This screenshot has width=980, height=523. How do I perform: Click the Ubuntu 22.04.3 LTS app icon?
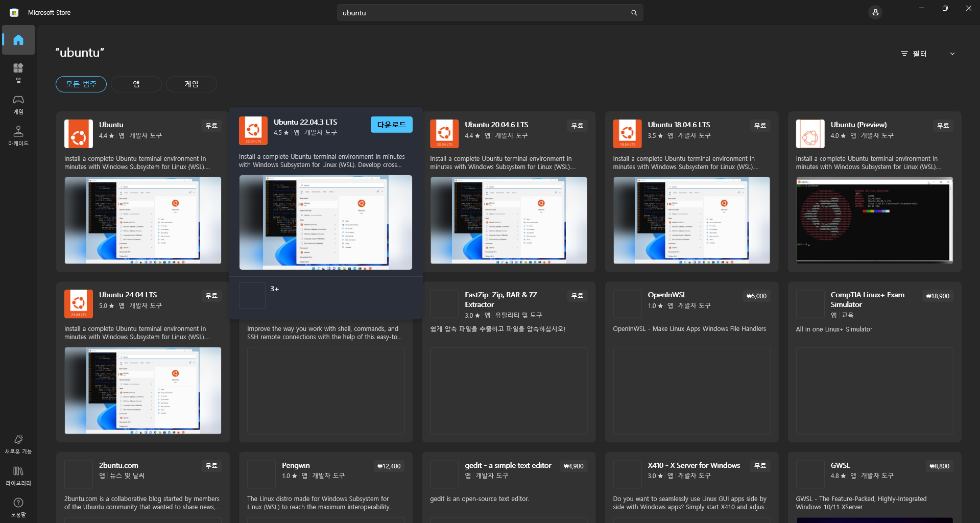tap(253, 131)
